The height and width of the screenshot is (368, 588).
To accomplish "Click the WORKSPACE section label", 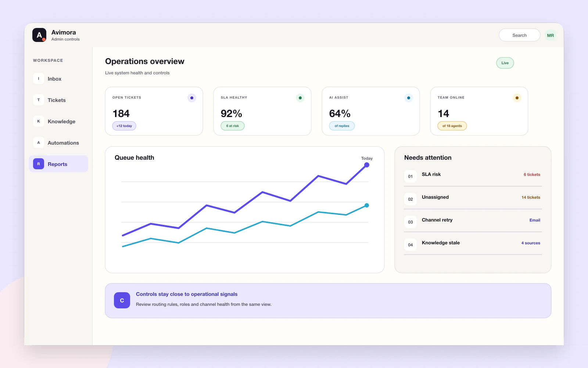I will click(x=48, y=60).
